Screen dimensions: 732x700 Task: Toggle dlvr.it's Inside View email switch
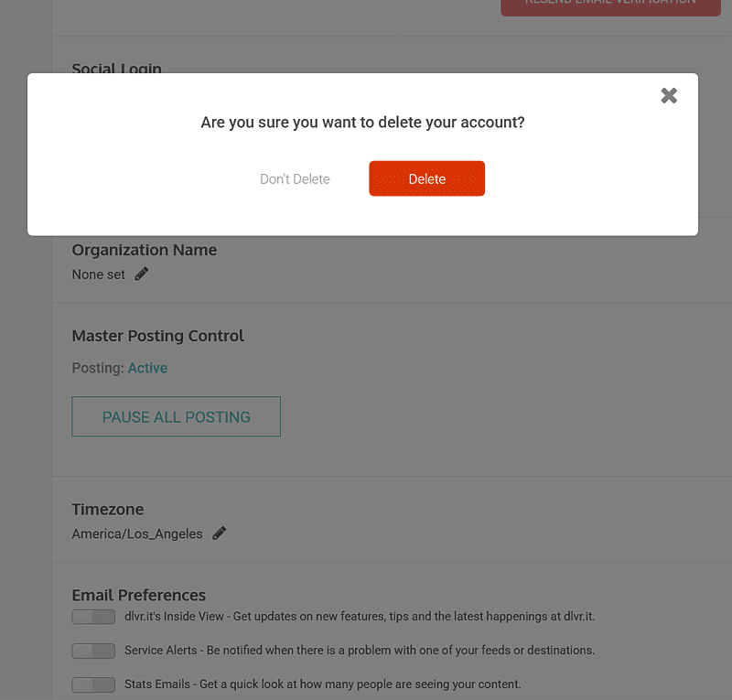(93, 617)
